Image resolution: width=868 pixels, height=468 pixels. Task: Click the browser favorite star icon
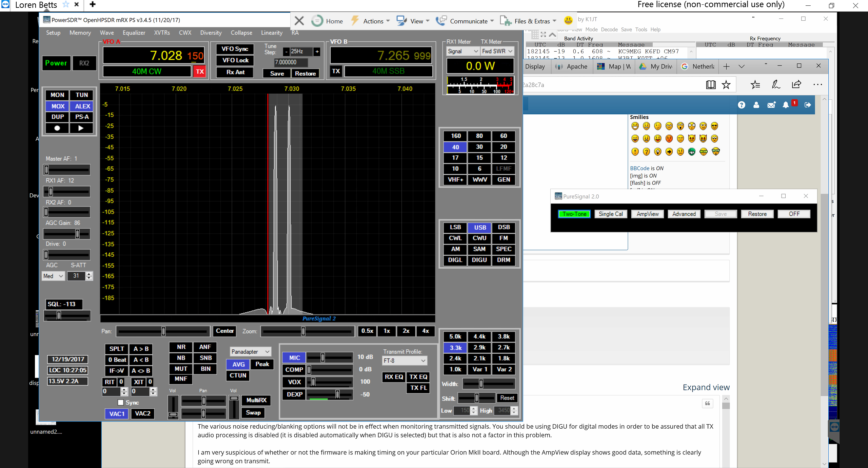click(726, 84)
